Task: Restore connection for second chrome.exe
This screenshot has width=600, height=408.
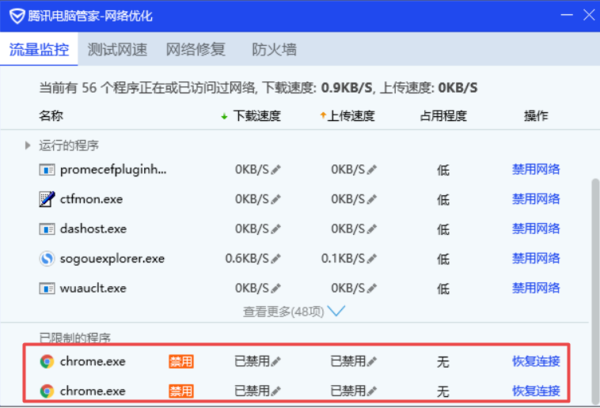Action: tap(536, 391)
